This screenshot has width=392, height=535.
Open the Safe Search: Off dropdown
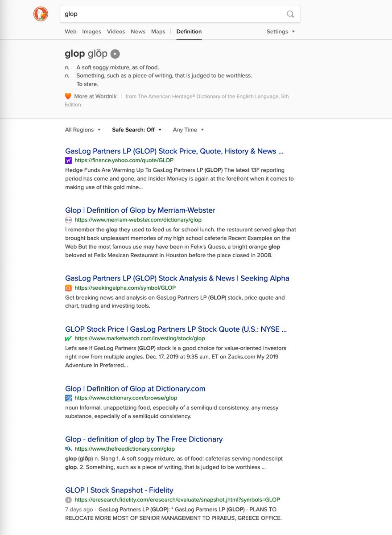click(x=137, y=130)
